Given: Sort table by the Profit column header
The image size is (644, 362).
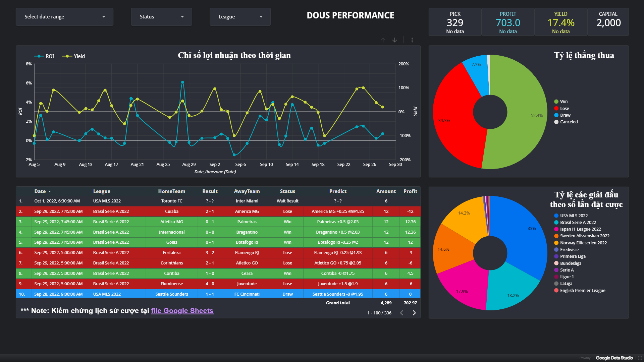Looking at the screenshot, I should 410,191.
